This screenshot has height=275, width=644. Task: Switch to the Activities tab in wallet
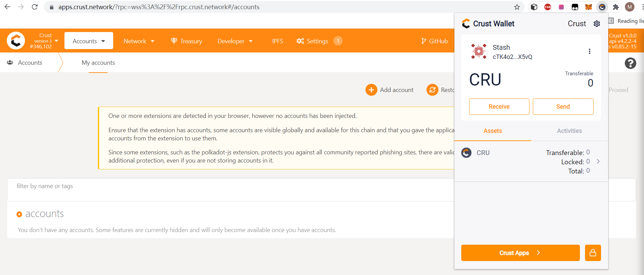(x=569, y=131)
